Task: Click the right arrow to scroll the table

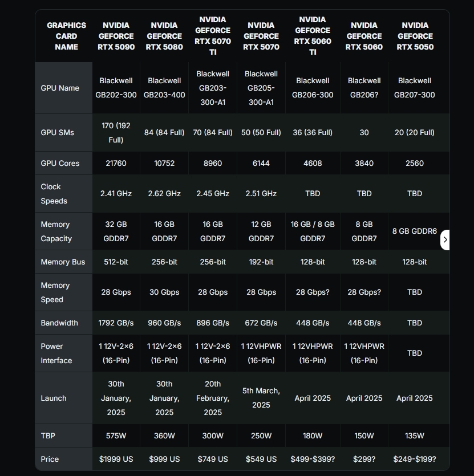Action: coord(445,240)
